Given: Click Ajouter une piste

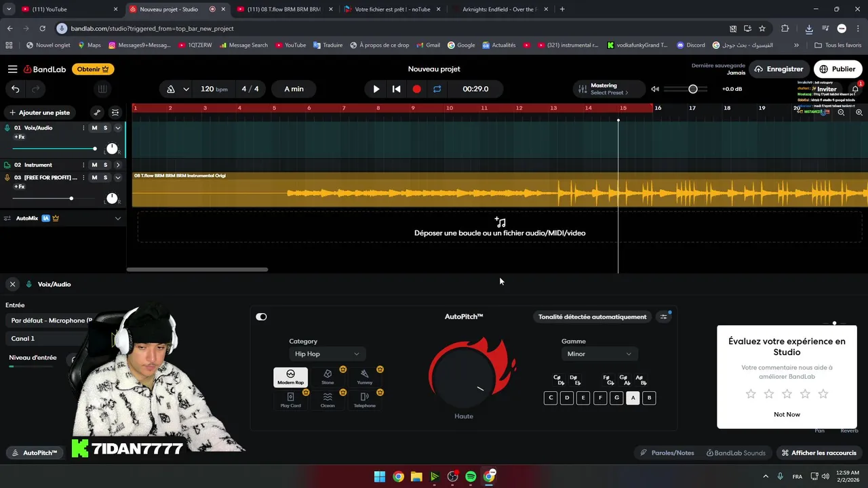Looking at the screenshot, I should tap(39, 113).
